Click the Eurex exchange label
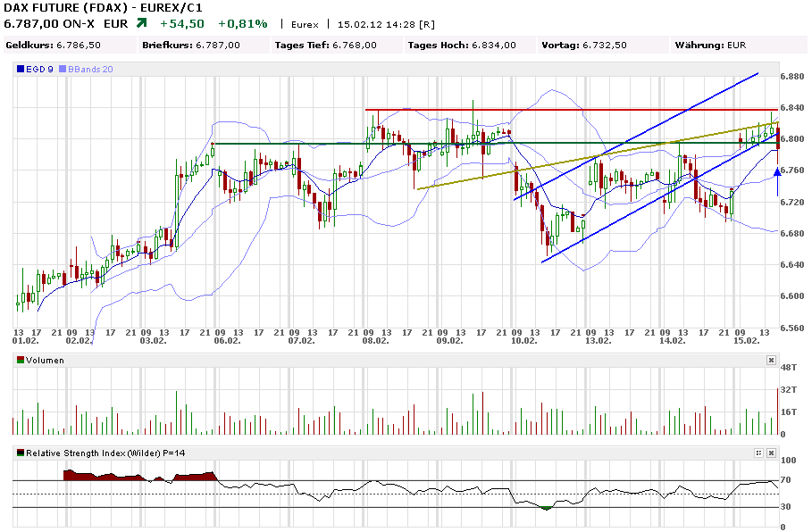 pyautogui.click(x=305, y=24)
